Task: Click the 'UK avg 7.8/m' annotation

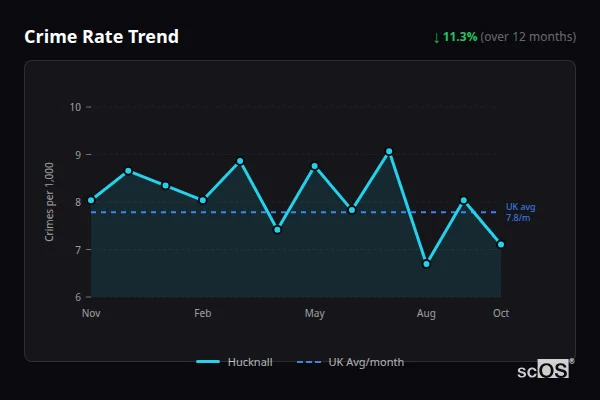Action: click(520, 212)
